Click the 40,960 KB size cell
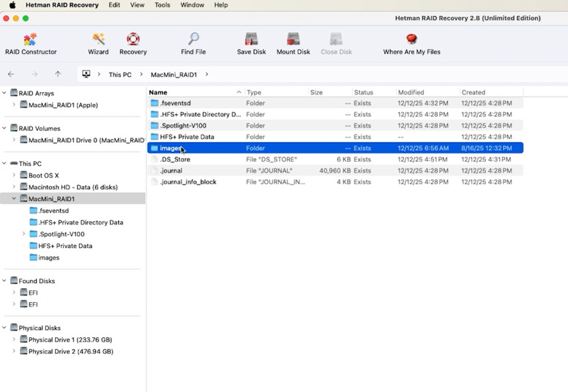568x392 pixels. [335, 170]
